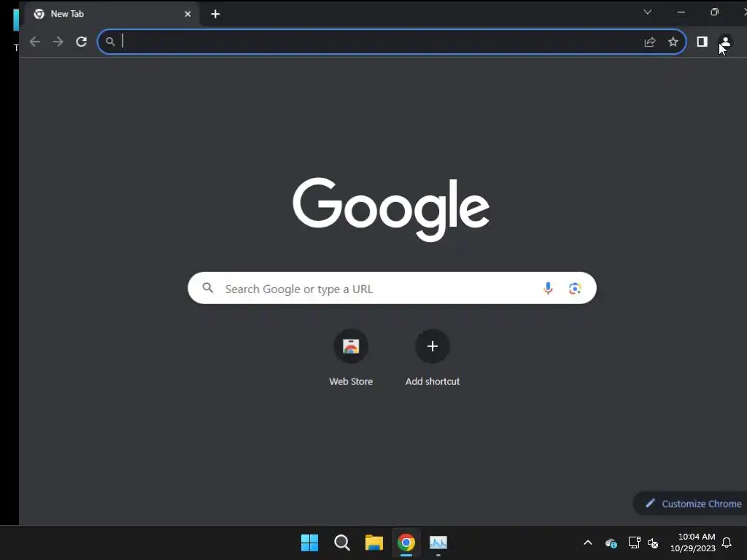The height and width of the screenshot is (560, 747).
Task: Open the network status tray icon
Action: tap(634, 542)
